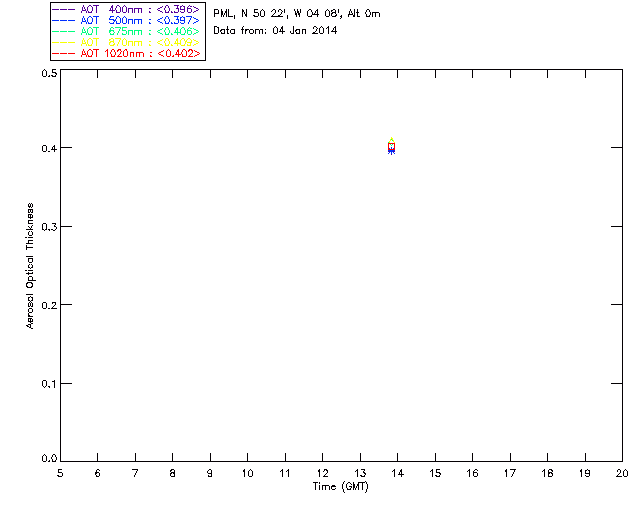
Task: Click the 0.0 tick label on y-axis
Action: 47,460
